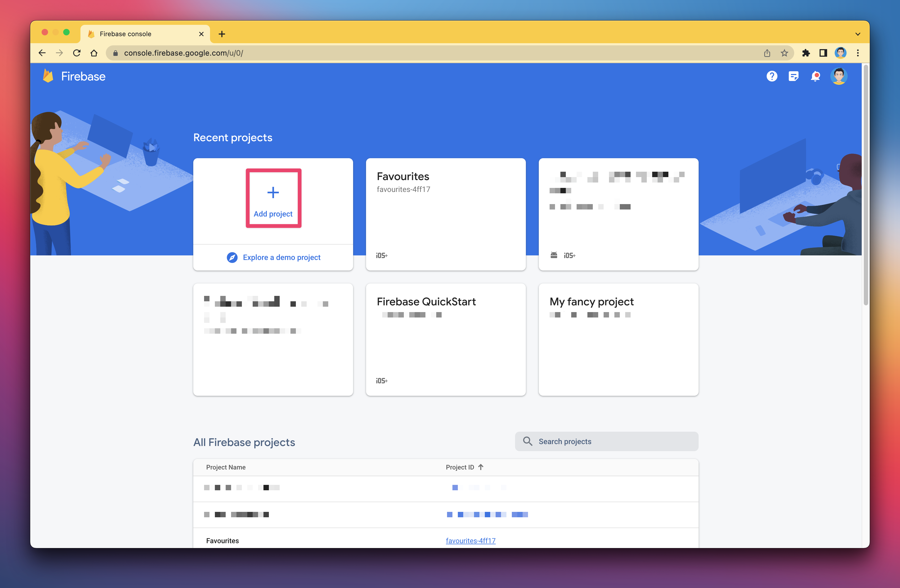
Task: Open the Help question mark icon
Action: pyautogui.click(x=772, y=76)
